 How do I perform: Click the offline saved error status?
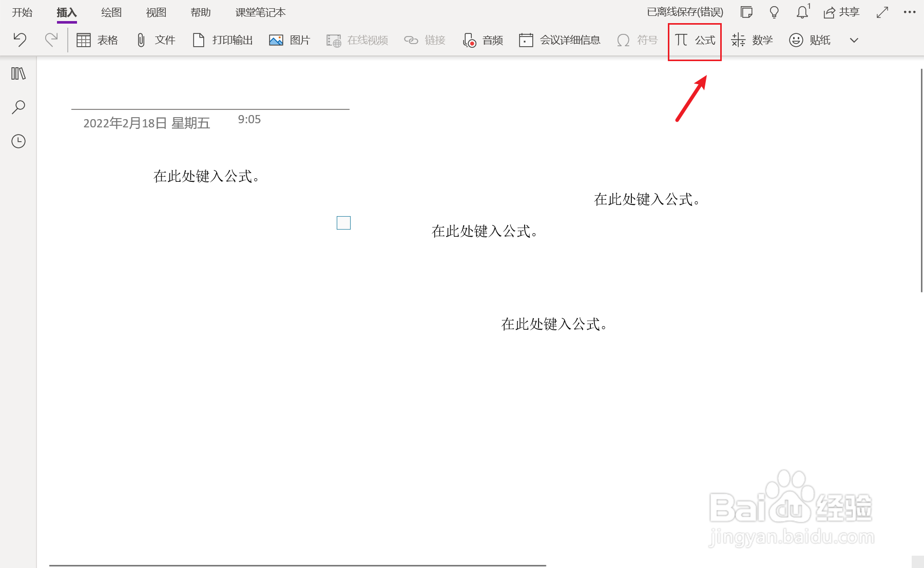(685, 12)
